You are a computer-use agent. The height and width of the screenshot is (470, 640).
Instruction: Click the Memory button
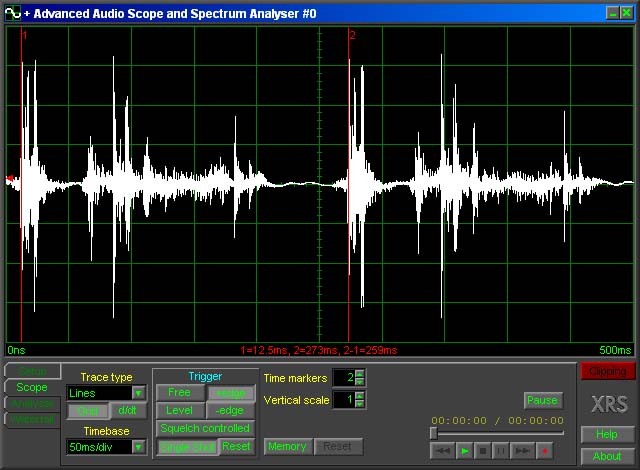point(287,447)
